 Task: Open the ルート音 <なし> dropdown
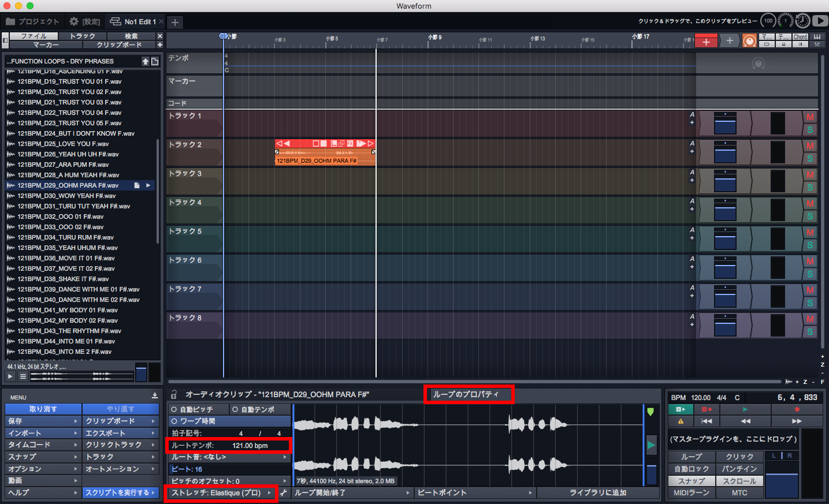(x=229, y=457)
